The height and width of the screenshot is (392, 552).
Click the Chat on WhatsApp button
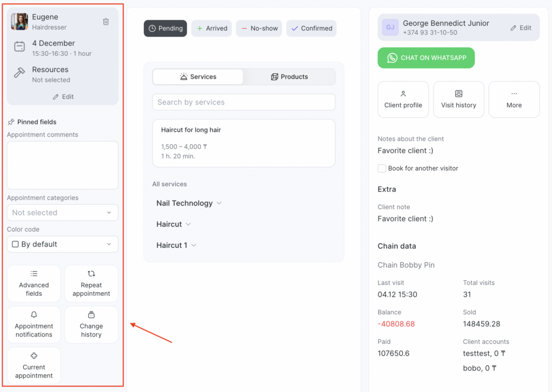click(x=426, y=58)
